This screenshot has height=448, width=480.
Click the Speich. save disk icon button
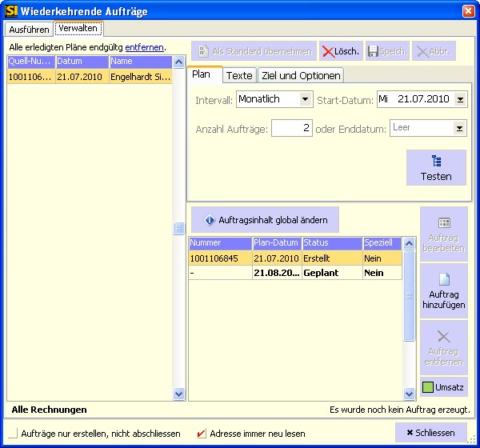pyautogui.click(x=387, y=51)
